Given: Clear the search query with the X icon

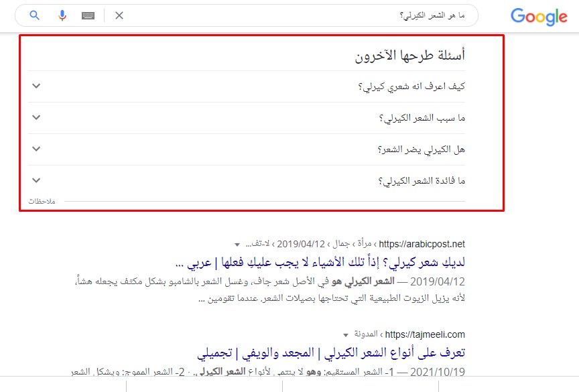Looking at the screenshot, I should pyautogui.click(x=119, y=15).
